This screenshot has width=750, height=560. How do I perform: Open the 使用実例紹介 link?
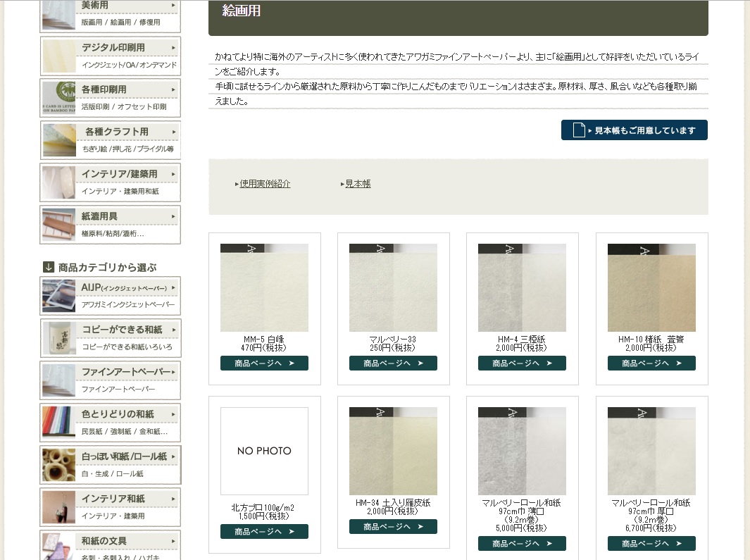tap(265, 184)
